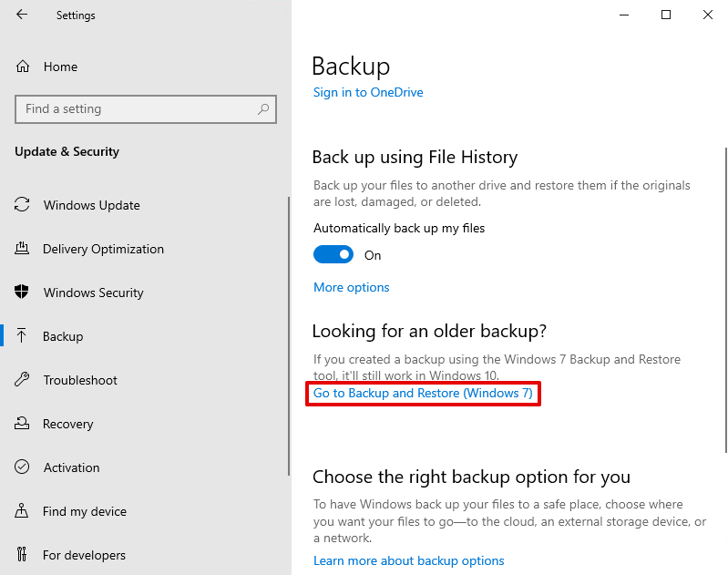Click the Activation checkmark circle icon

point(22,467)
